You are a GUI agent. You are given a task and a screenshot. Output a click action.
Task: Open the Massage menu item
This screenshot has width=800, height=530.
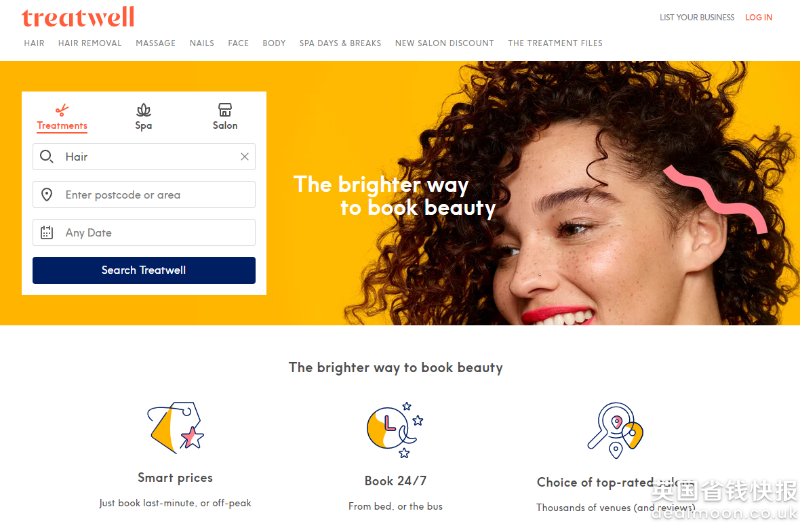pyautogui.click(x=156, y=43)
